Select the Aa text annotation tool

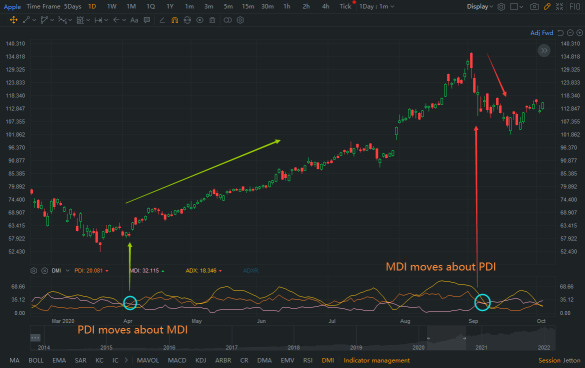(134, 20)
